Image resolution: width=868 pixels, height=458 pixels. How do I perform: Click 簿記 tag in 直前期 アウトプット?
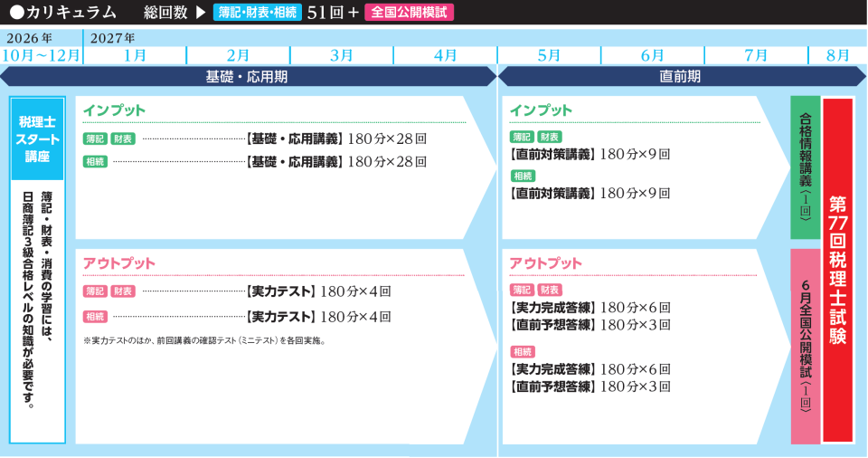522,290
